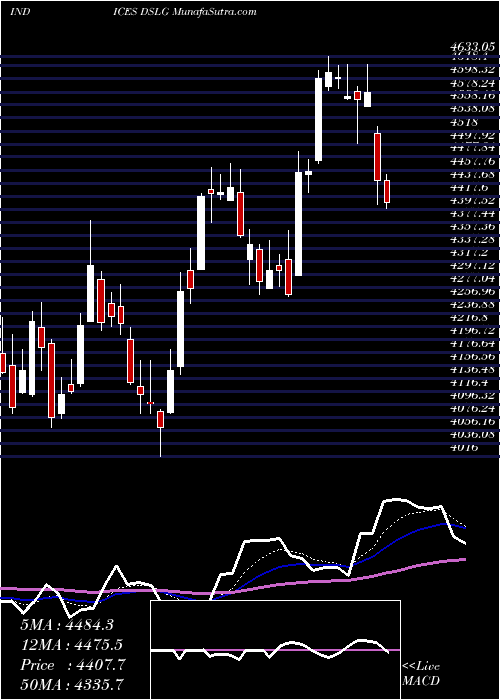Viewport: 500px width, 700px height.
Task: Click the 4036.08 price axis label
Action: click(473, 434)
